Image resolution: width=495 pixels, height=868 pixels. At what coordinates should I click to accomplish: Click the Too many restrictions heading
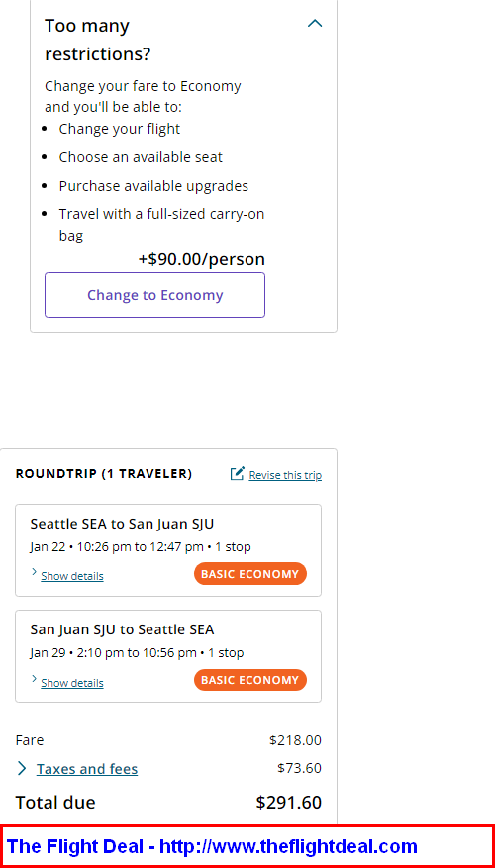click(97, 40)
